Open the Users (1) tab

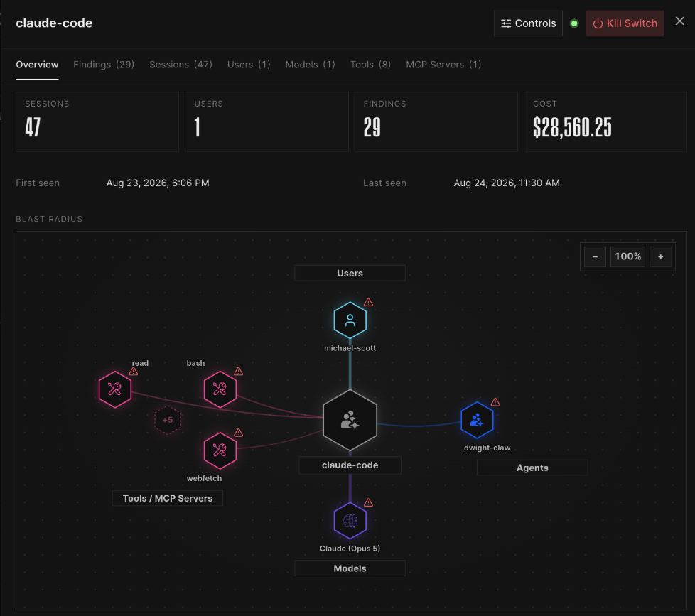tap(249, 65)
